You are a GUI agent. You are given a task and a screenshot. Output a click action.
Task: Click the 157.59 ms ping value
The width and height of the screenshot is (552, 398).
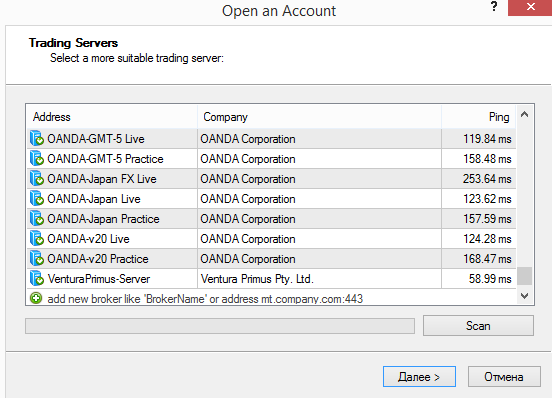coord(487,219)
